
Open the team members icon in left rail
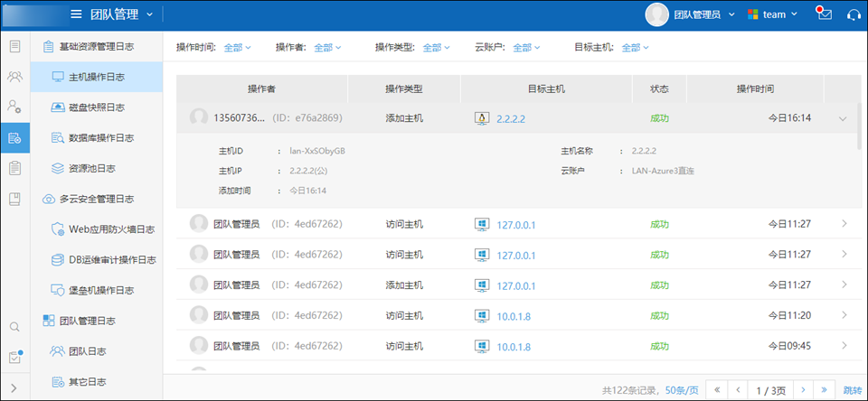pos(15,77)
